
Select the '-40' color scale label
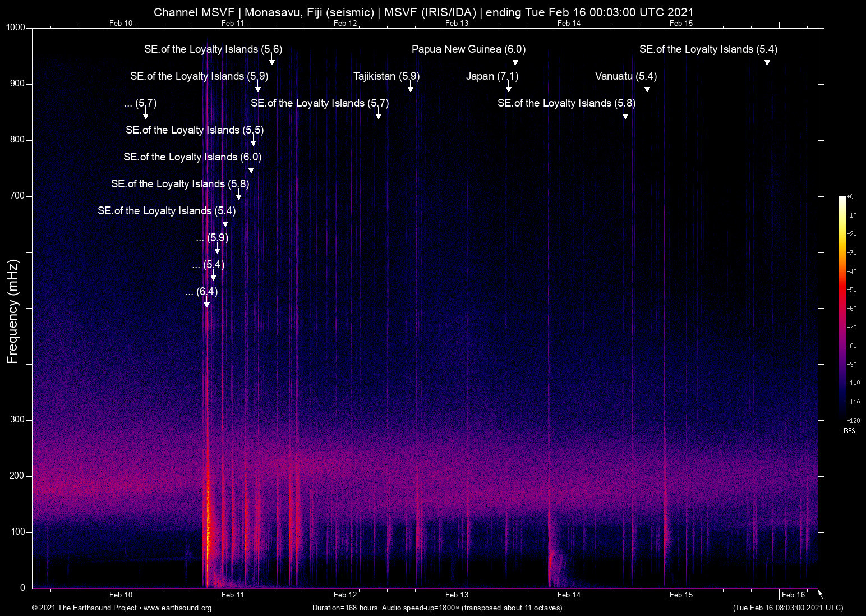coord(852,272)
